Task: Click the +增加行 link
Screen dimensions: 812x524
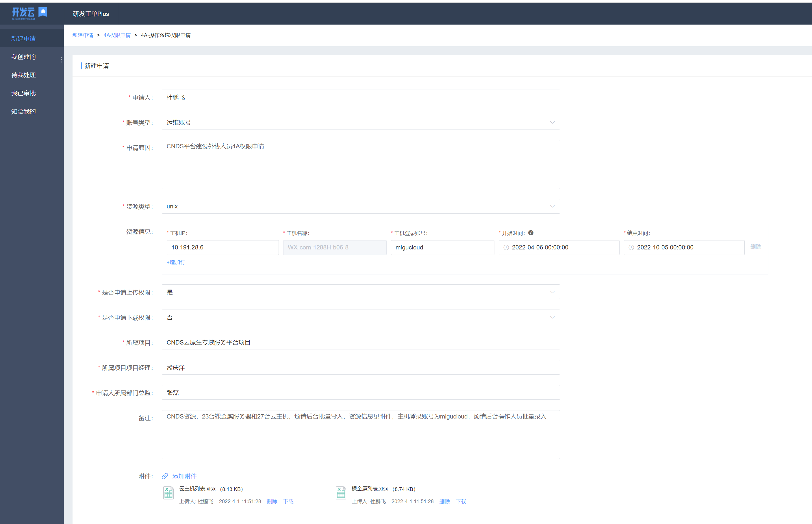Action: point(176,262)
